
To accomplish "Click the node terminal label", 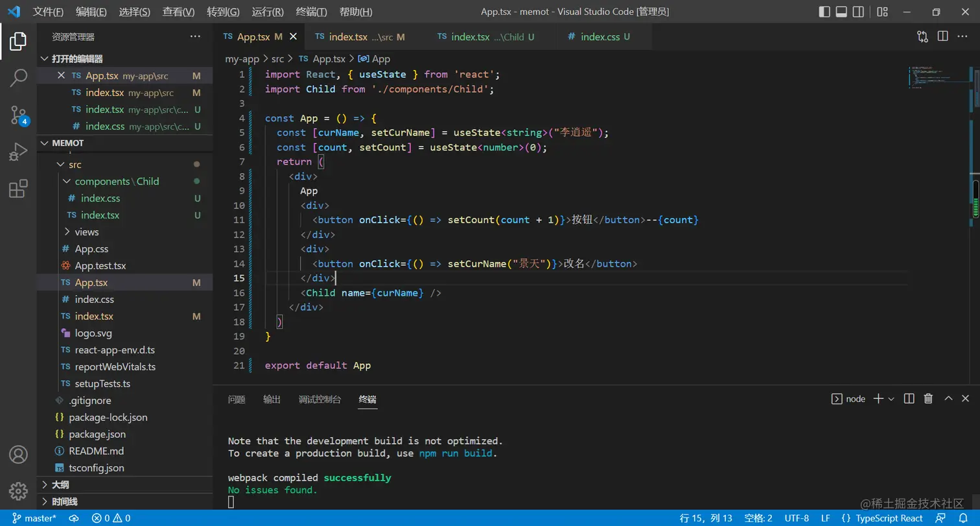I will (x=848, y=399).
